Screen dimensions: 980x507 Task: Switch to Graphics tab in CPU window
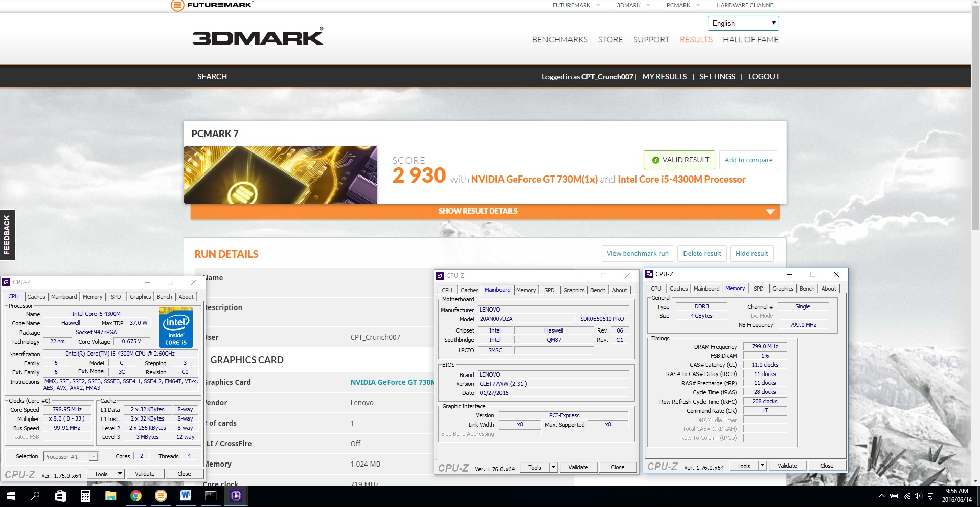pos(140,297)
